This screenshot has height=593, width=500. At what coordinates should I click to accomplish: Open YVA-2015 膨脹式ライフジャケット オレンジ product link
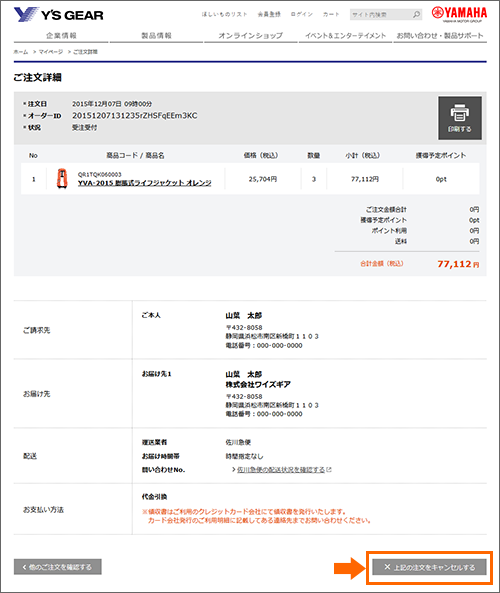click(x=144, y=183)
